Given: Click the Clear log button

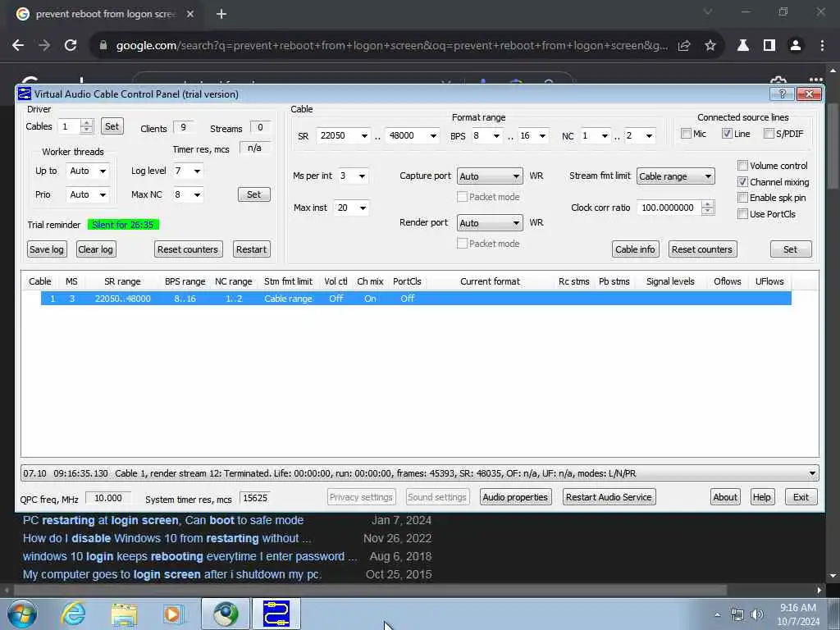Looking at the screenshot, I should click(95, 249).
